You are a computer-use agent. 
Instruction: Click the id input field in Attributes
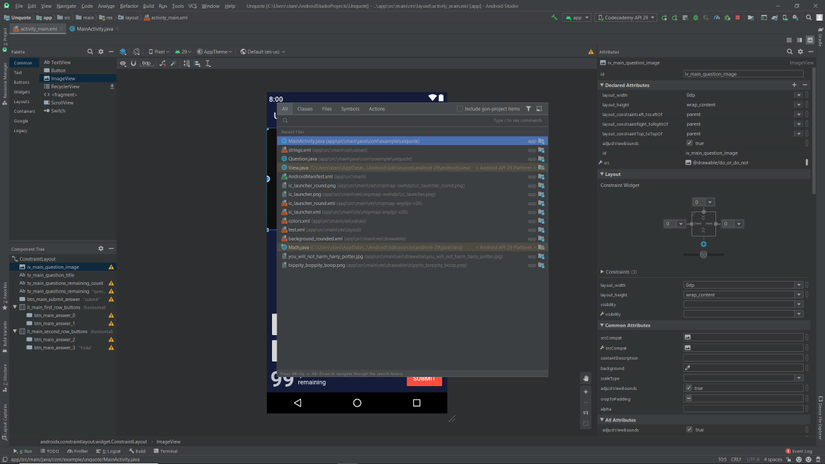coord(743,74)
